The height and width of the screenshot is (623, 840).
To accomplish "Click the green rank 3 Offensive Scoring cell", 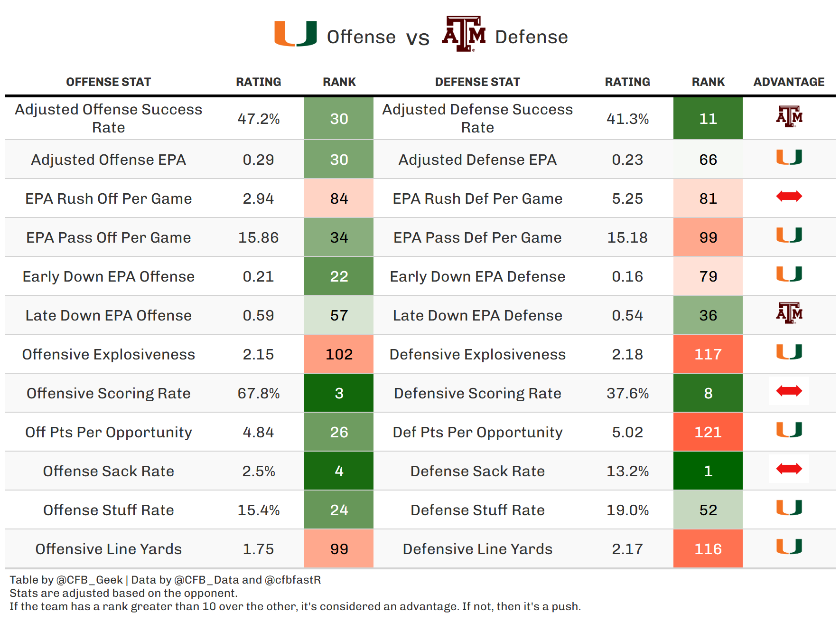I will tap(339, 393).
